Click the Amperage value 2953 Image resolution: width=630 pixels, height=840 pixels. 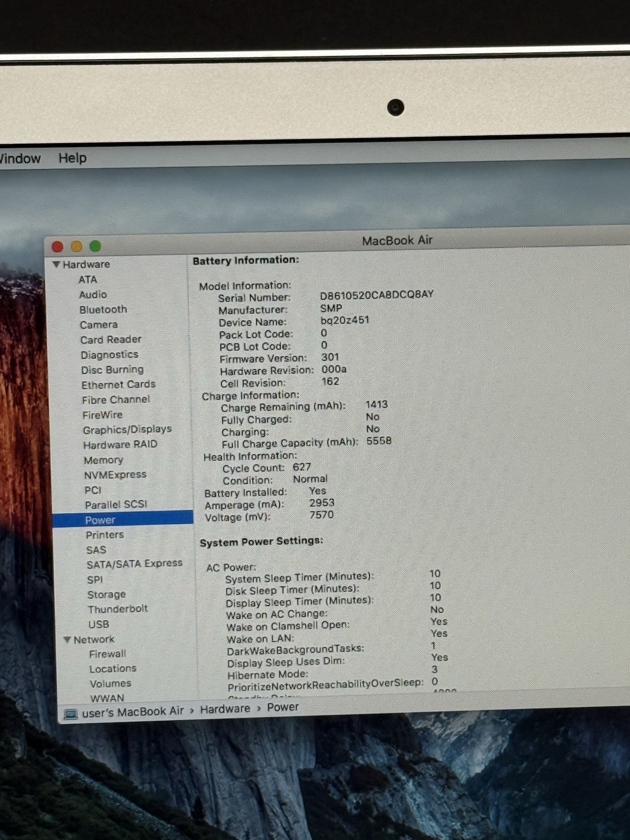point(322,503)
